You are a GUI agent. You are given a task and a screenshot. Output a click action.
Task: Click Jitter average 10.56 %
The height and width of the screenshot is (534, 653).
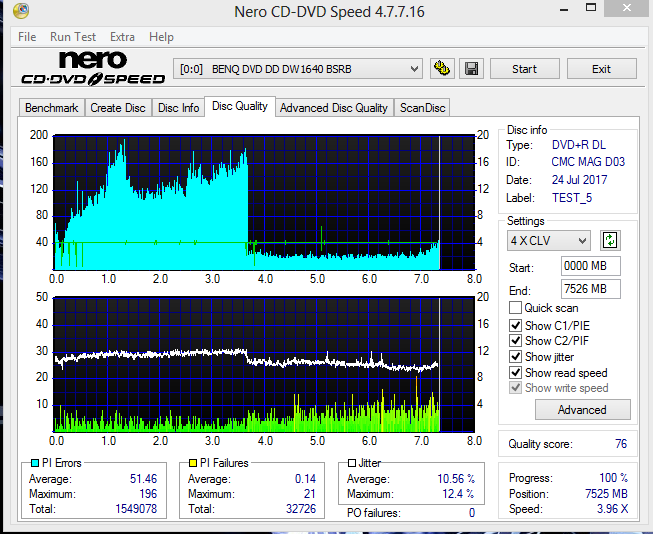456,479
